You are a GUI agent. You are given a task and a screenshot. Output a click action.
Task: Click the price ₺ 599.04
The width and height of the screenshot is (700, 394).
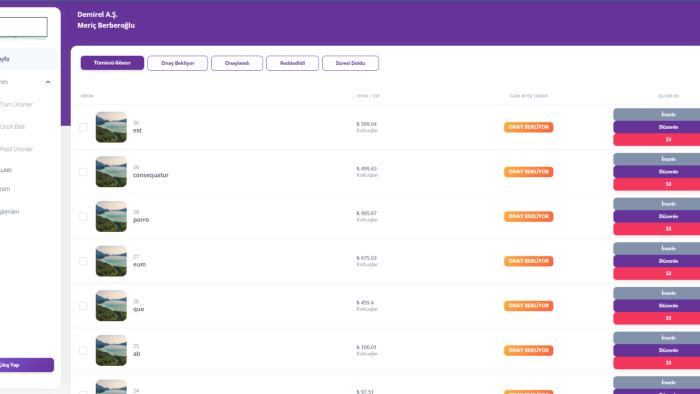click(x=367, y=124)
